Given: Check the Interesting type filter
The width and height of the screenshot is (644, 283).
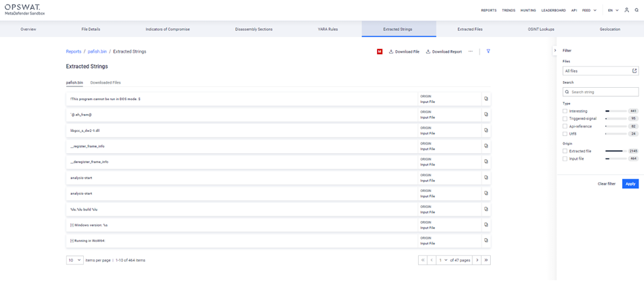Looking at the screenshot, I should (x=565, y=111).
